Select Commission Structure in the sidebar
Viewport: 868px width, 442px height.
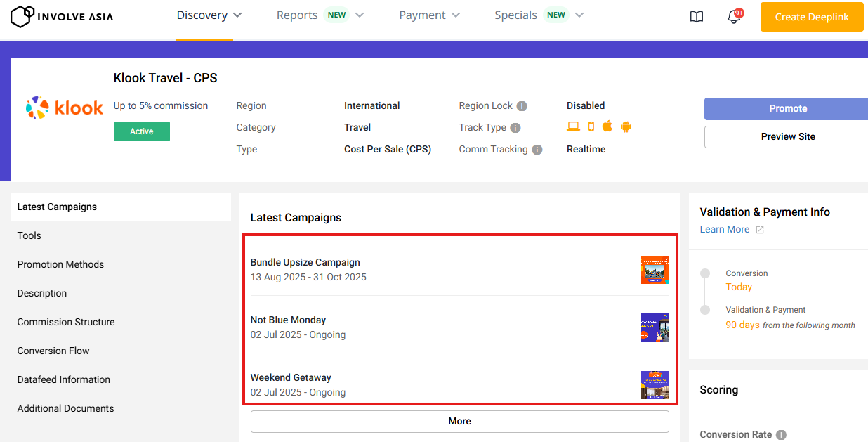(121, 323)
